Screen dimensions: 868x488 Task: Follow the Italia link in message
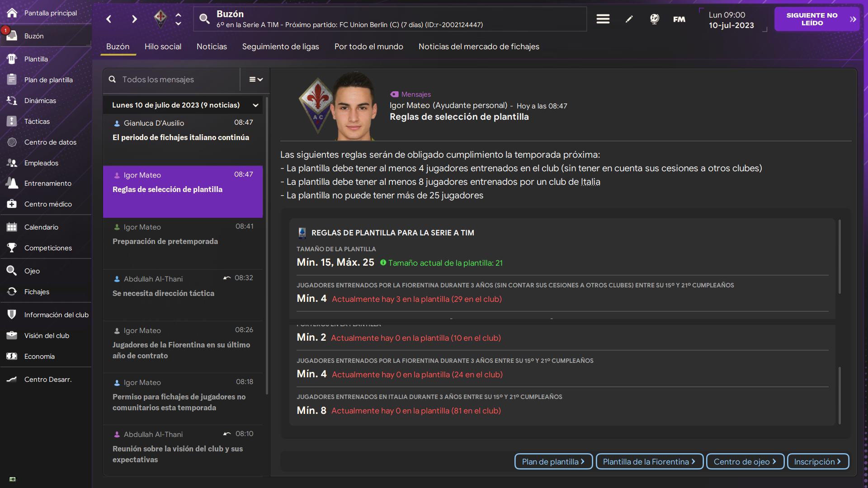(x=590, y=182)
